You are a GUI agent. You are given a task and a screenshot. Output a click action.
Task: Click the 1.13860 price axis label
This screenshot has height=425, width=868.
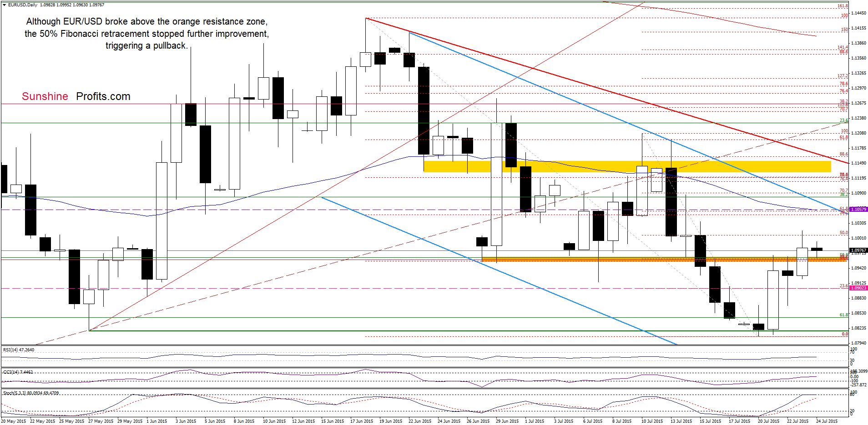(858, 43)
